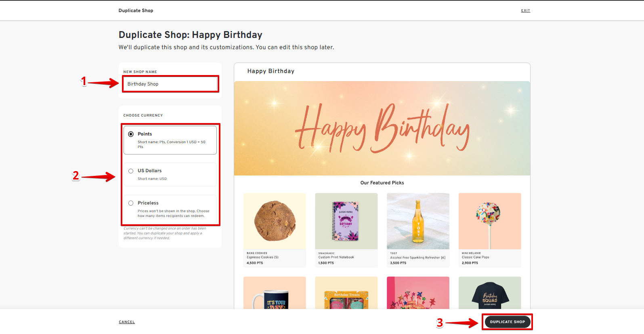
Task: Click the Happy Birthday banner image
Action: [382, 128]
